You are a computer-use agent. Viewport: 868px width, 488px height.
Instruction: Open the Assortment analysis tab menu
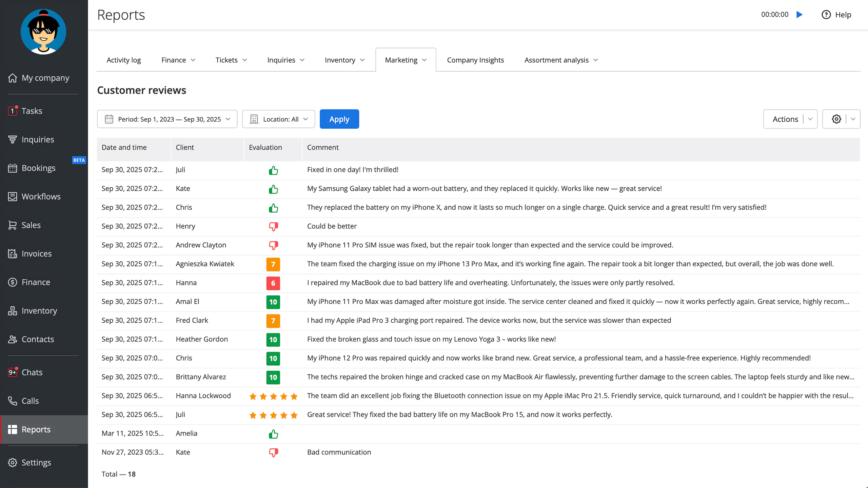(x=561, y=60)
